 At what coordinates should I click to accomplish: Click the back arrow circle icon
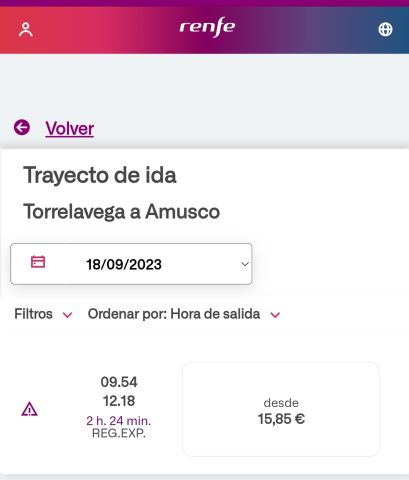22,127
